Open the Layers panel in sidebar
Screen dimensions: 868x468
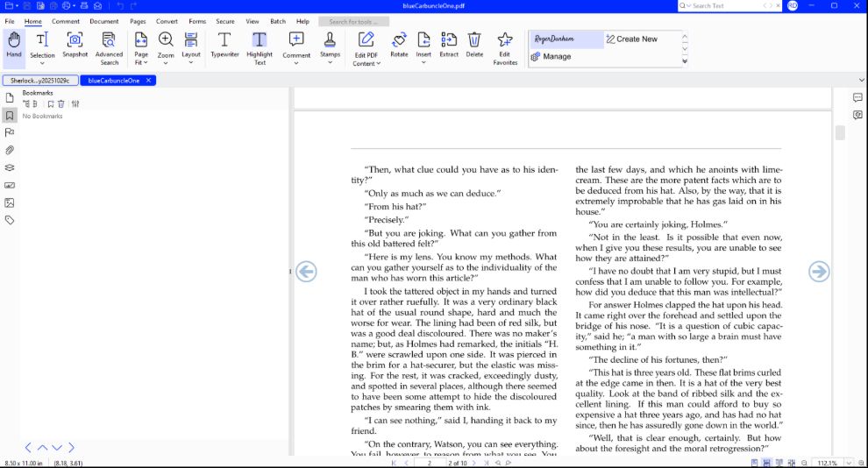tap(10, 167)
